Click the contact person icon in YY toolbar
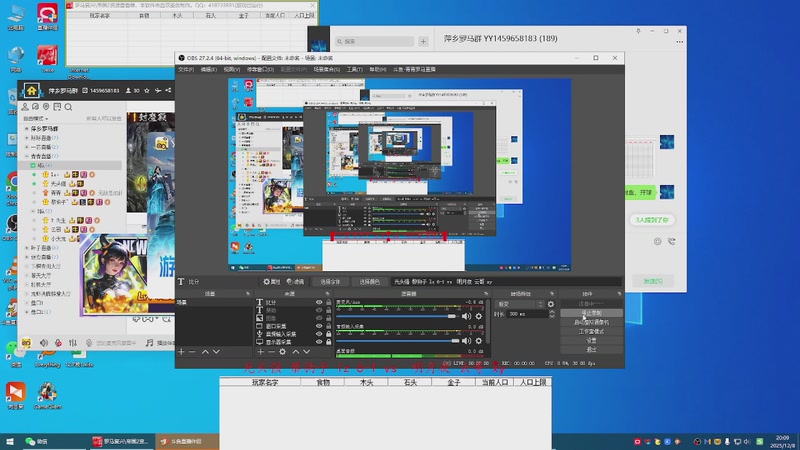 click(24, 107)
